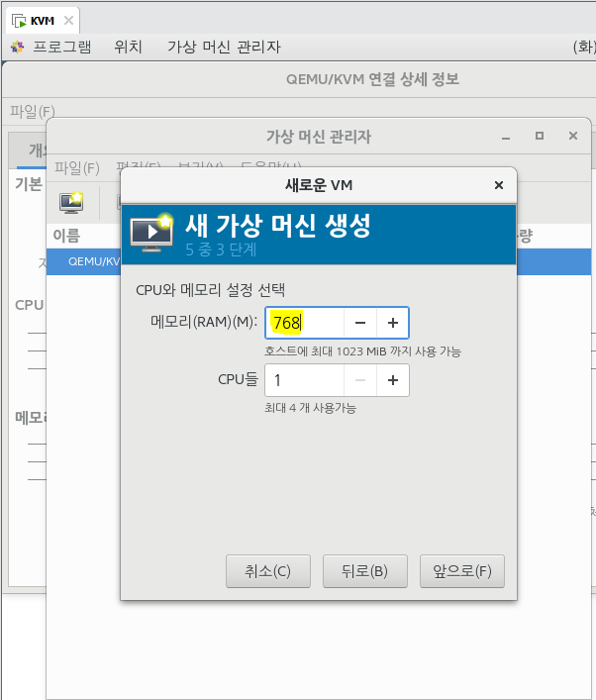Image resolution: width=596 pixels, height=700 pixels.
Task: Click the disabled CPU minus button
Action: pyautogui.click(x=360, y=380)
